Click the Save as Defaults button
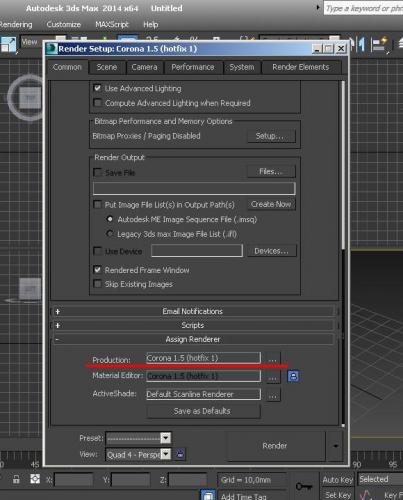 tap(202, 411)
